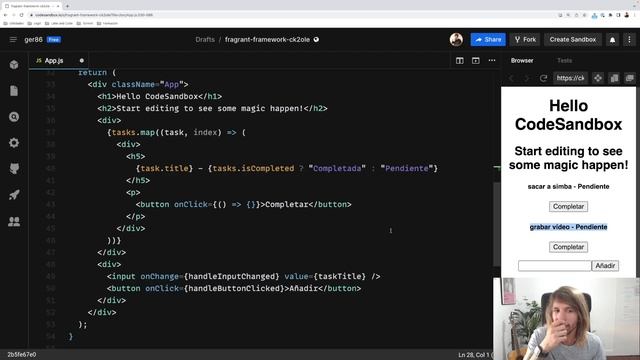The width and height of the screenshot is (640, 360).
Task: Click on "Completada" string in code
Action: 337,168
